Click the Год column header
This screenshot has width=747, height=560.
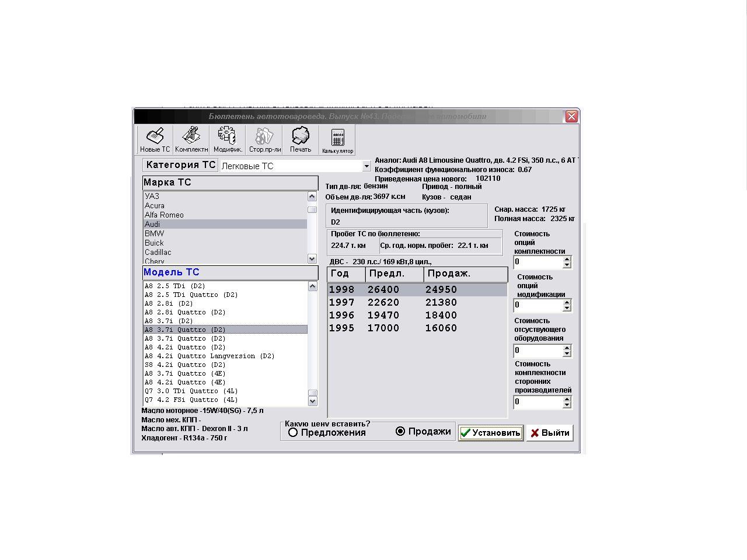pos(346,274)
